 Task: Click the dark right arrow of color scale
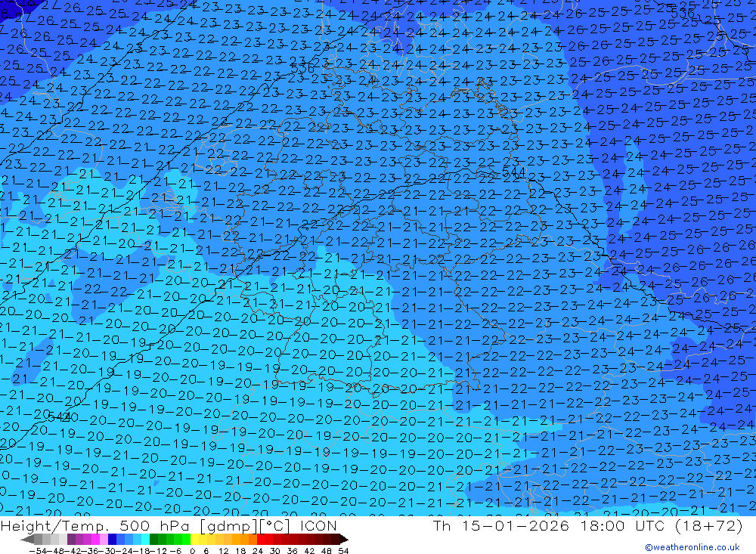344,540
